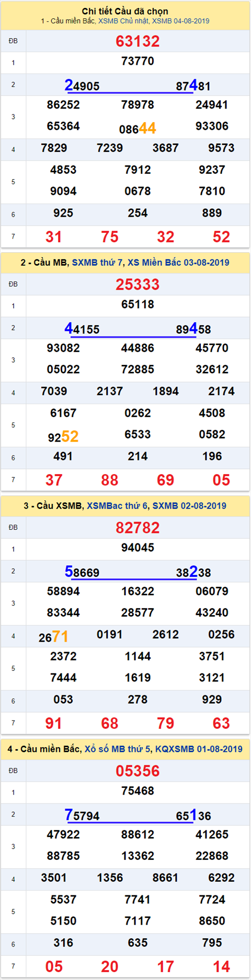Click the special prize number 82782
This screenshot has width=251, height=980.
coord(138,528)
